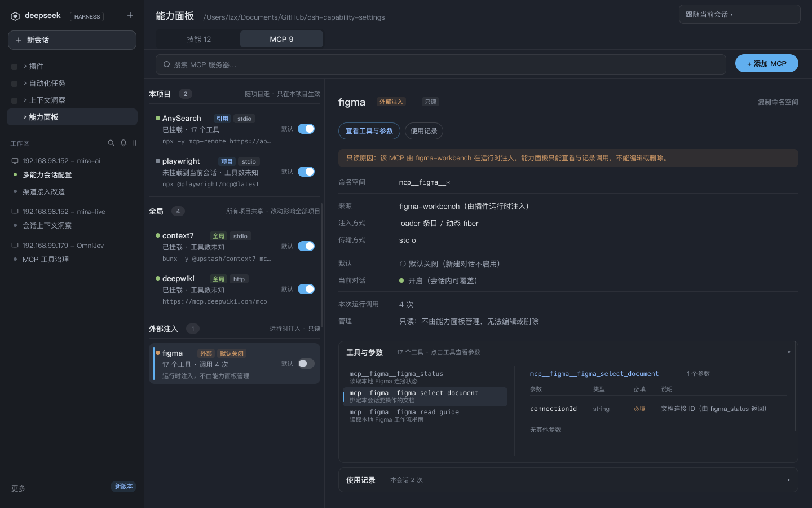Select the context7 server entry

point(235,247)
